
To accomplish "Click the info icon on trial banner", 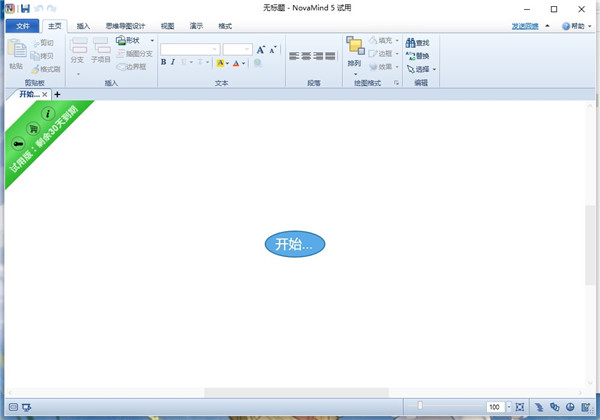I will coord(47,114).
